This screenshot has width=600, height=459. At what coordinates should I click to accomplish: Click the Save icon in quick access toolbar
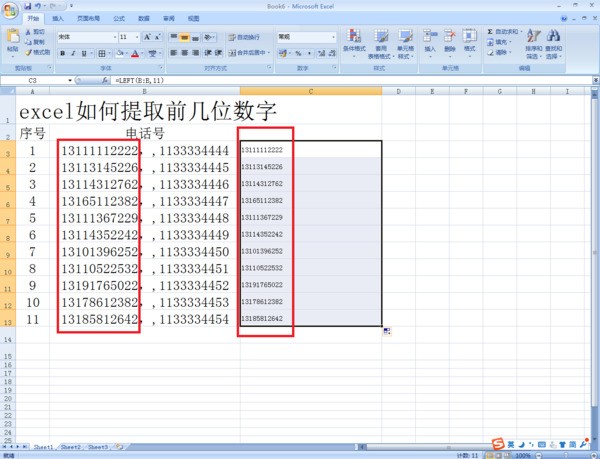click(x=27, y=6)
